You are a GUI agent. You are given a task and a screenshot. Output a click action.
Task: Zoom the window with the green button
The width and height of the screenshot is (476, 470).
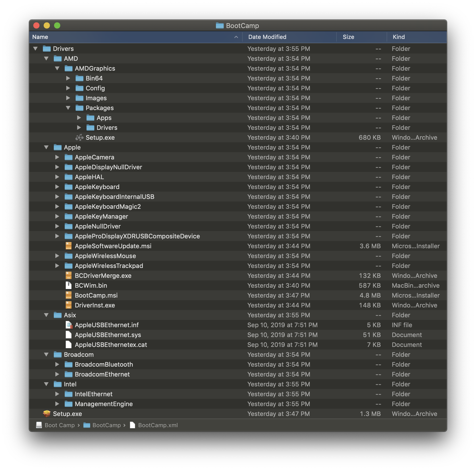57,25
